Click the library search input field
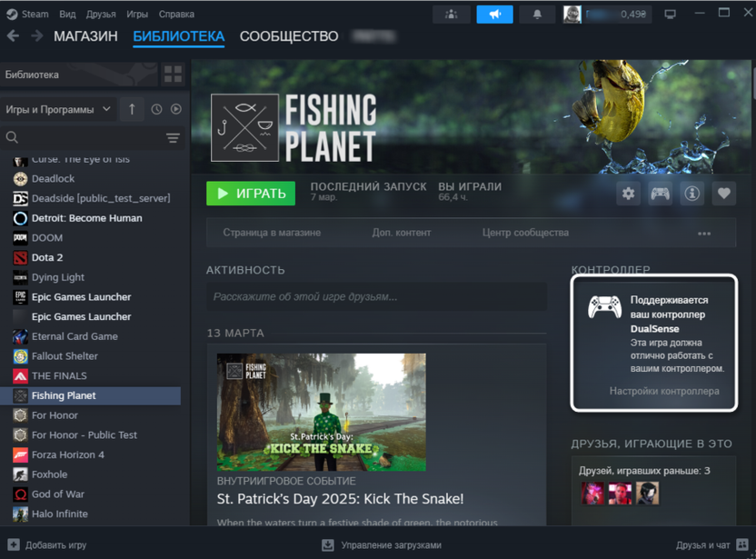756x559 pixels. tap(92, 138)
